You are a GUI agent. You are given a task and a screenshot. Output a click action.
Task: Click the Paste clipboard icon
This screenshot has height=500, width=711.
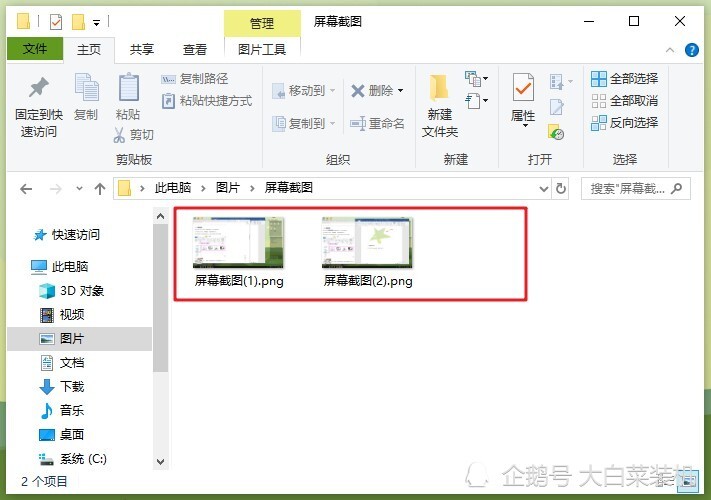coord(128,87)
